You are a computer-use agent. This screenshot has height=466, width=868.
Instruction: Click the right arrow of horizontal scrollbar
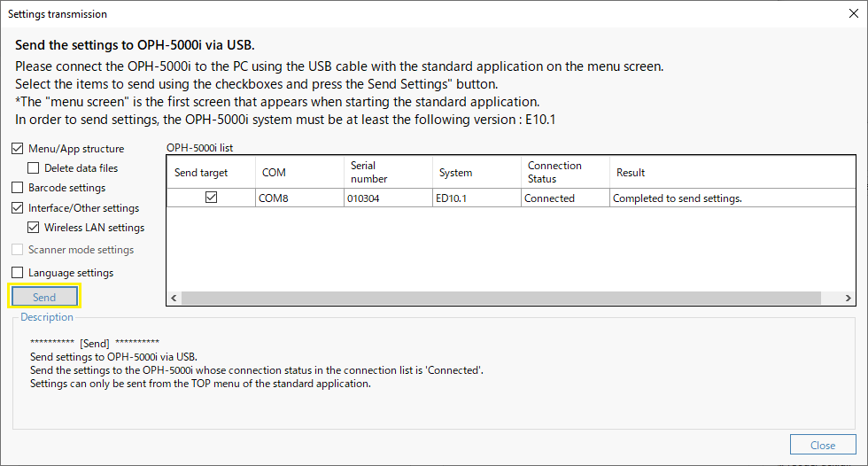click(x=848, y=298)
